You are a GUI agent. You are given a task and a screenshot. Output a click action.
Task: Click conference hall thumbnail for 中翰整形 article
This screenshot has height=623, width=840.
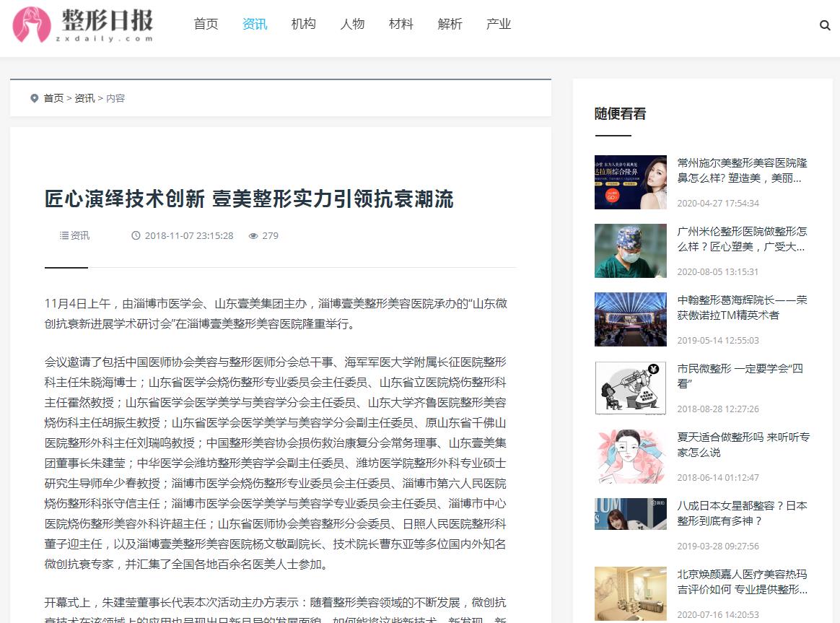click(631, 319)
